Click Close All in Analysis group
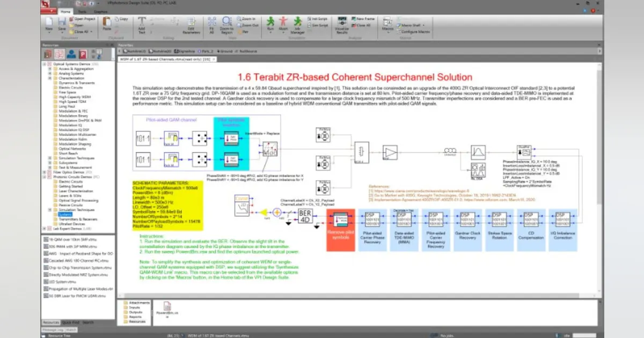This screenshot has width=644, height=338. (361, 25)
